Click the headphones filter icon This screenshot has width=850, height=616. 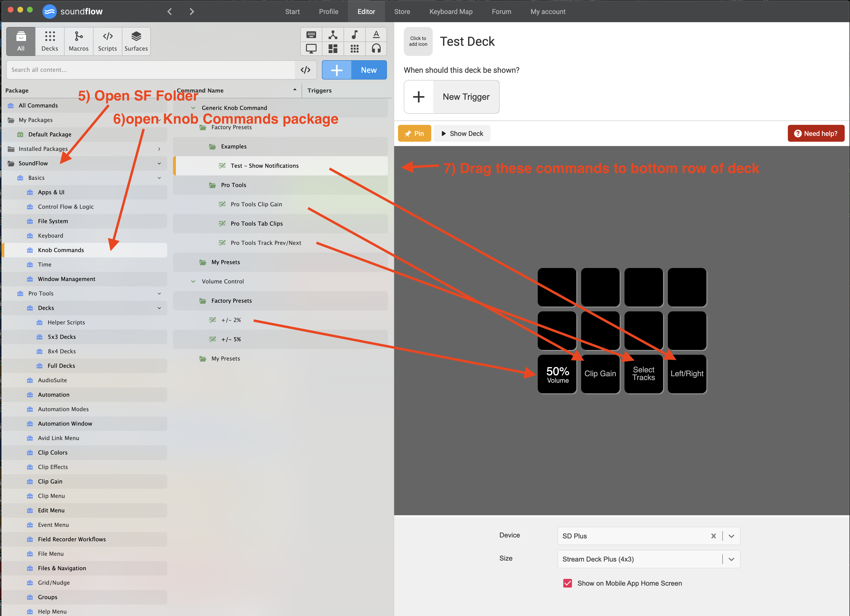(376, 48)
